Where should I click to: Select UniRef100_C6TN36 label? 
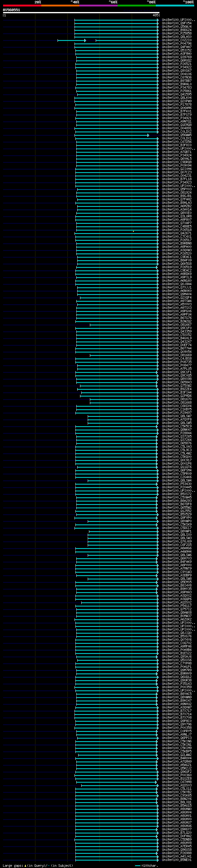pos(176,78)
